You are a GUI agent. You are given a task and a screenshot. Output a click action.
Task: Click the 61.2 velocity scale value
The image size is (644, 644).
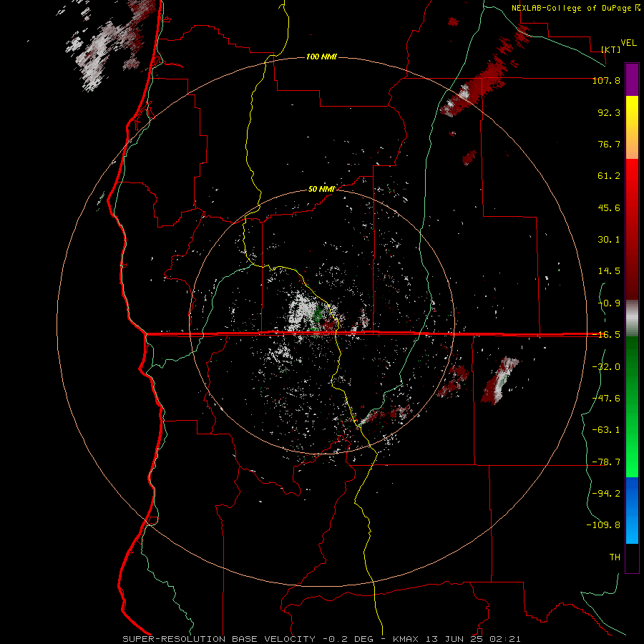[609, 176]
